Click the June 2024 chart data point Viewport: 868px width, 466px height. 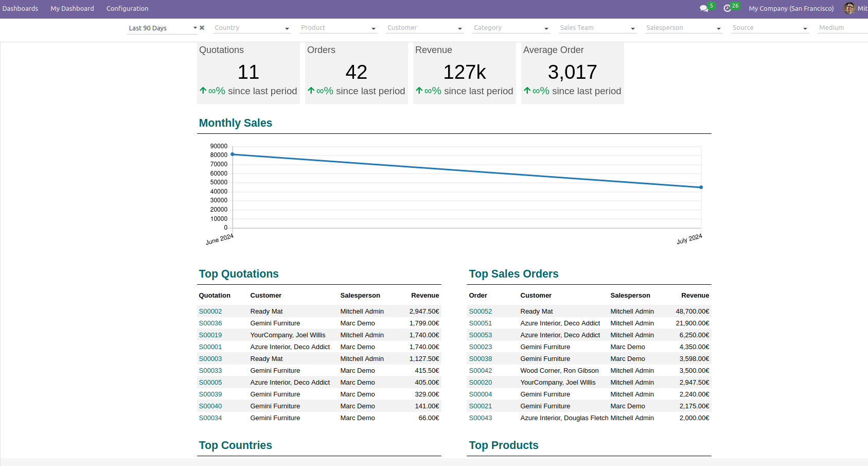(x=233, y=154)
